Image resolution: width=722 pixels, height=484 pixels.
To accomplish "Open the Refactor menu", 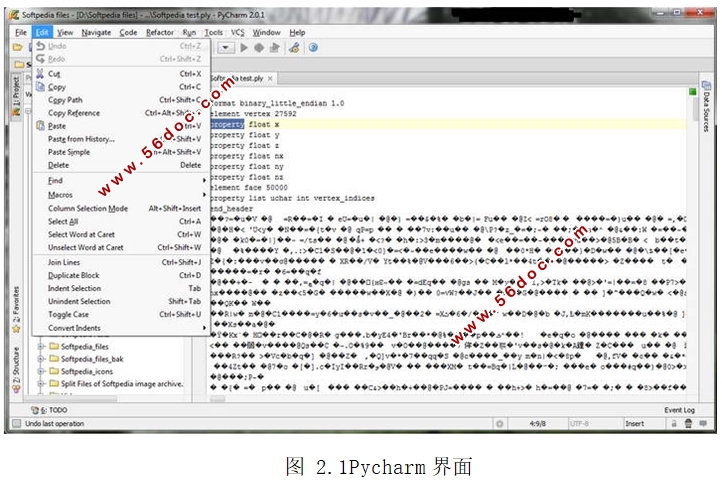I will (160, 32).
